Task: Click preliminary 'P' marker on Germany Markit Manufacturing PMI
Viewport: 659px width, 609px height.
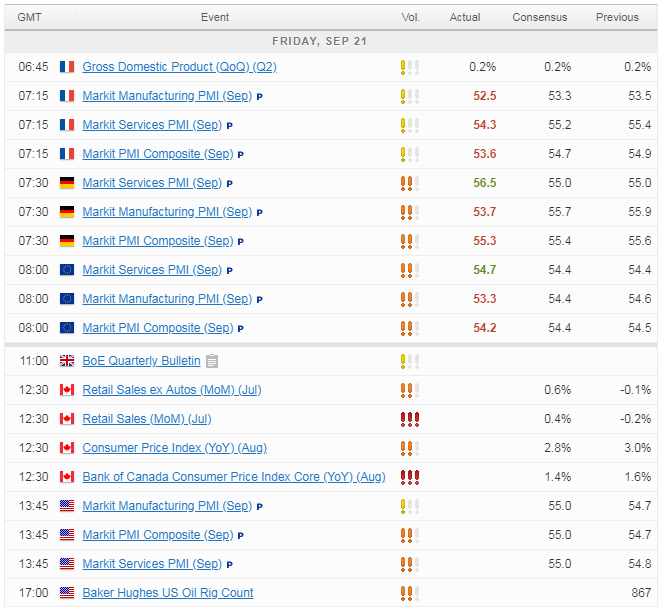Action: tap(260, 213)
